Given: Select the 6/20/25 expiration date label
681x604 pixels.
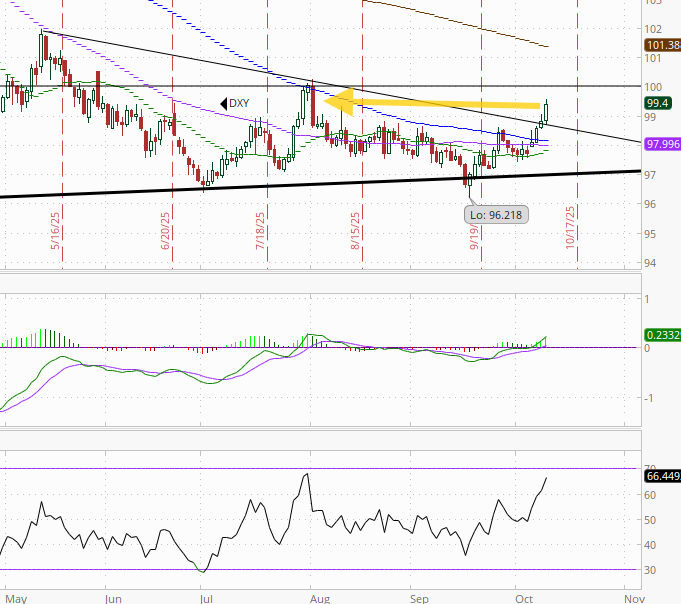Looking at the screenshot, I should 165,231.
